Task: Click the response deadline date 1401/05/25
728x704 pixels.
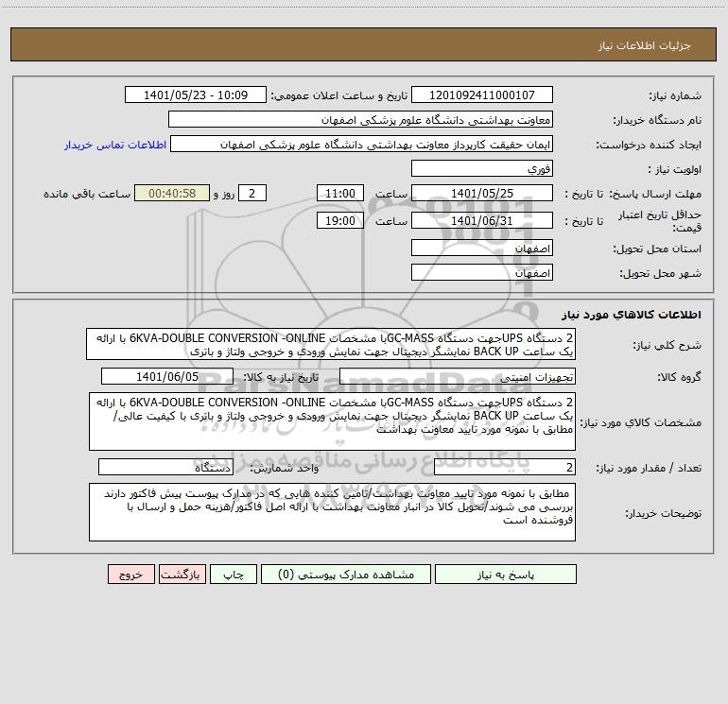Action: [482, 193]
